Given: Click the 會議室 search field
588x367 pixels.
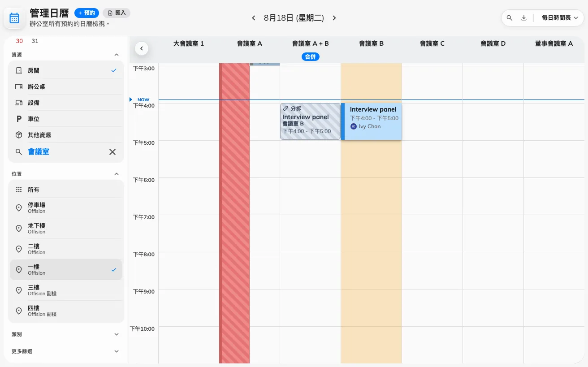Looking at the screenshot, I should click(x=66, y=152).
